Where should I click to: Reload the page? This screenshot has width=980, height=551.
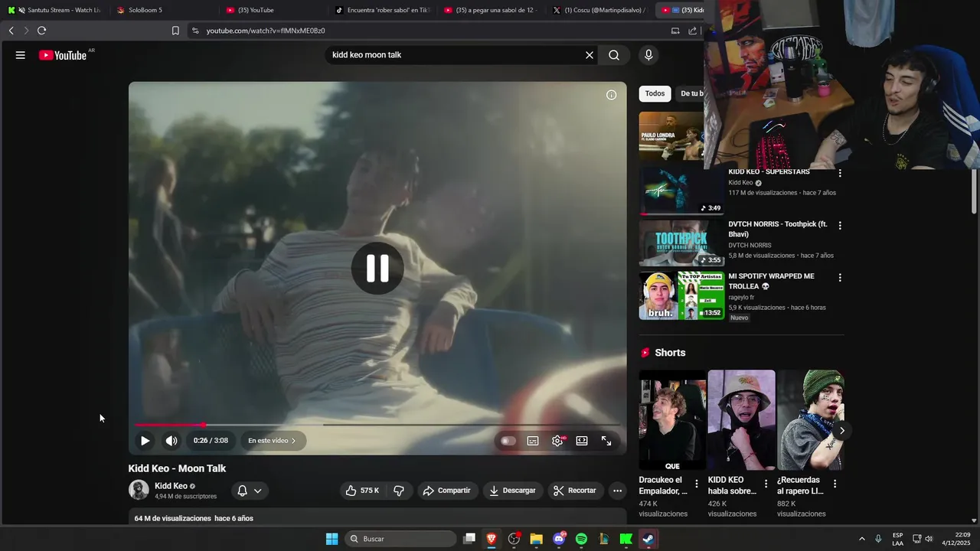pos(41,31)
